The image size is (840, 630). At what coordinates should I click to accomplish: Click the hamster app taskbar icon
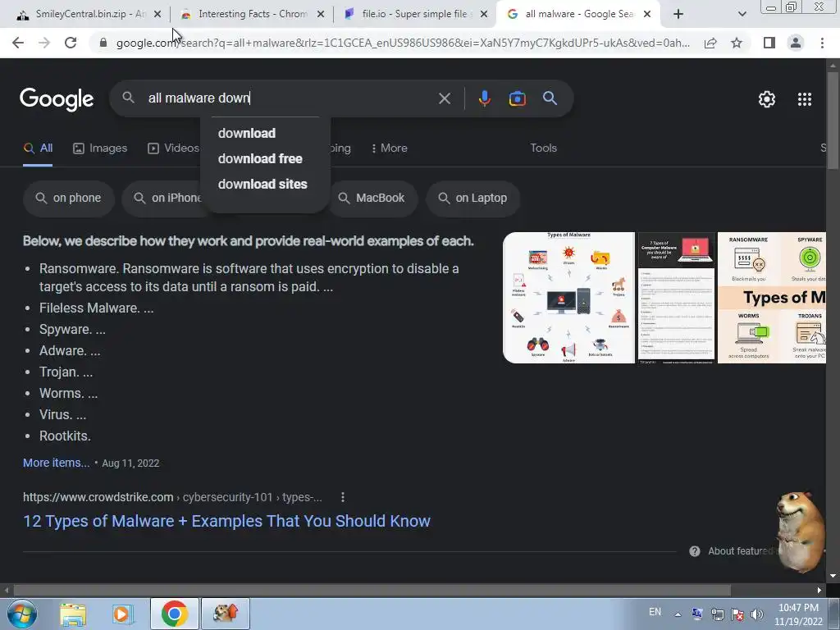point(226,614)
